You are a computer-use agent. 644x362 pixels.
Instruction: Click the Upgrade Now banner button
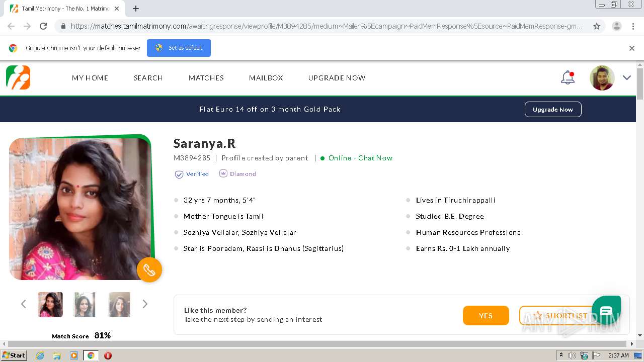pos(553,110)
